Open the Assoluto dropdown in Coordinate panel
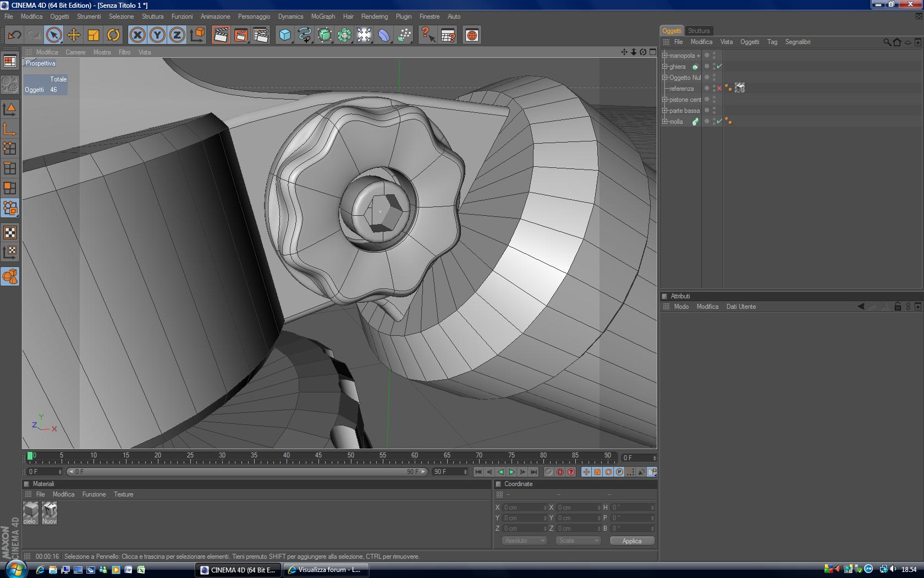Viewport: 924px width, 578px height. (x=524, y=541)
